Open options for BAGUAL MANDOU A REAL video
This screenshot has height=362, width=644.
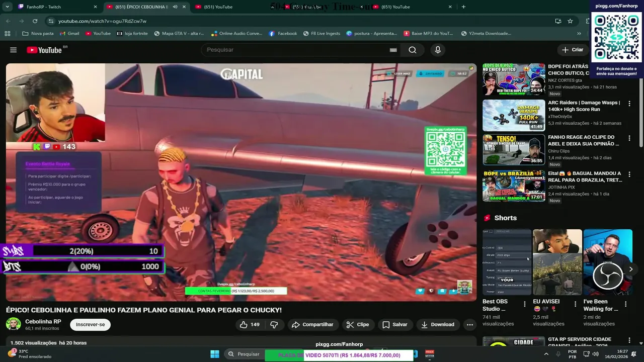[629, 174]
